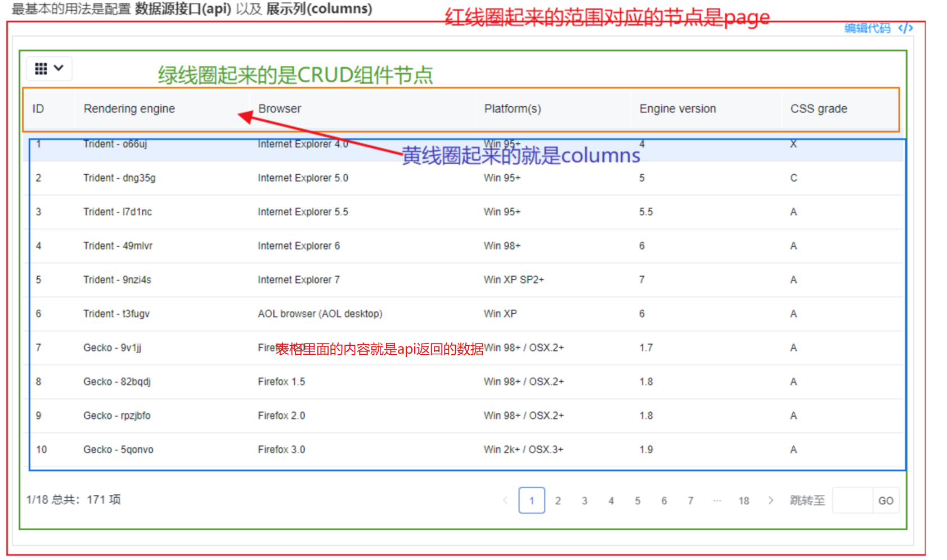This screenshot has width=947, height=560.
Task: Click the Win XP SP2+ platform cell
Action: coord(514,279)
